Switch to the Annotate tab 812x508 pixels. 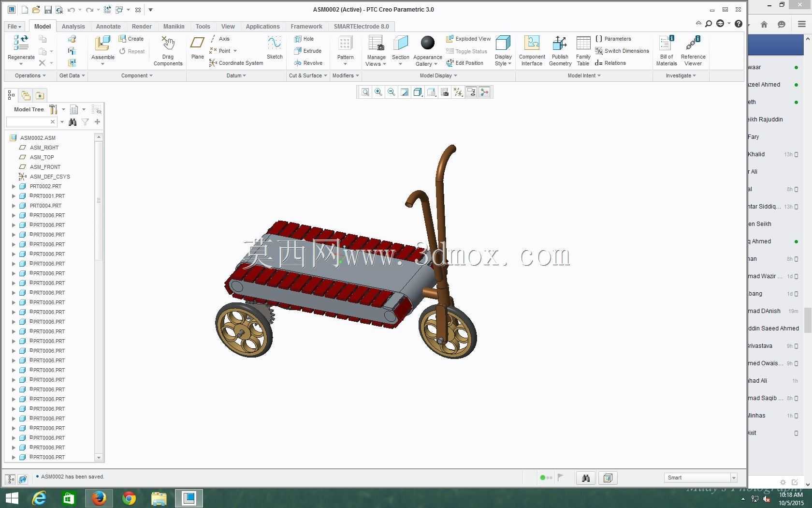[x=108, y=27]
